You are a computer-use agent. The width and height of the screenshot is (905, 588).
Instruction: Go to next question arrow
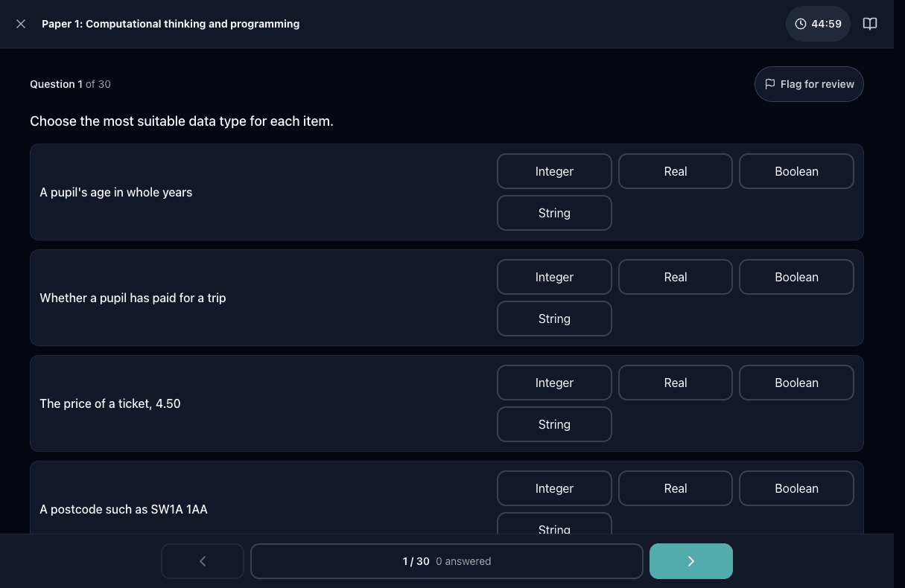click(690, 561)
